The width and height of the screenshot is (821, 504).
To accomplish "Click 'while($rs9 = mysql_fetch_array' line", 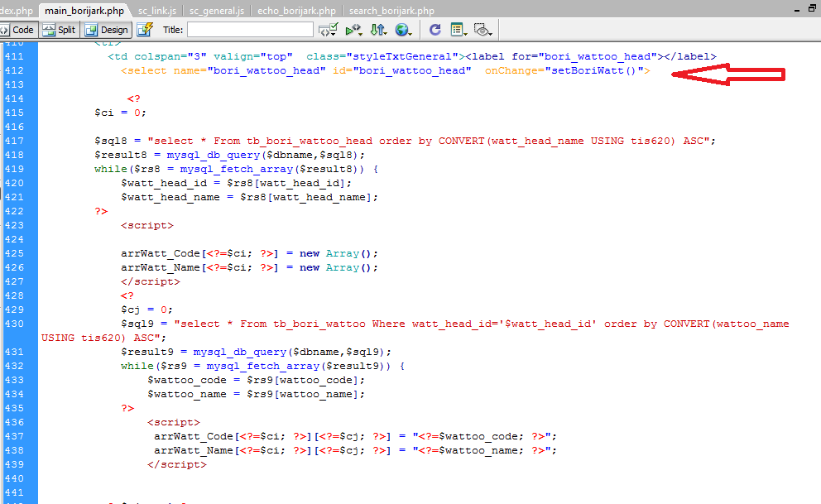I will [262, 367].
